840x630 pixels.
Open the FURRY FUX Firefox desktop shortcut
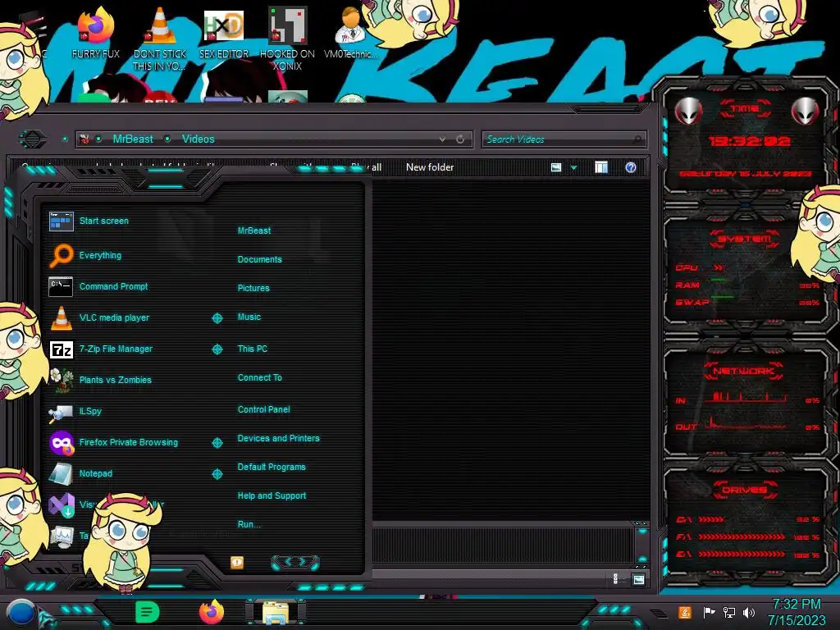(96, 33)
